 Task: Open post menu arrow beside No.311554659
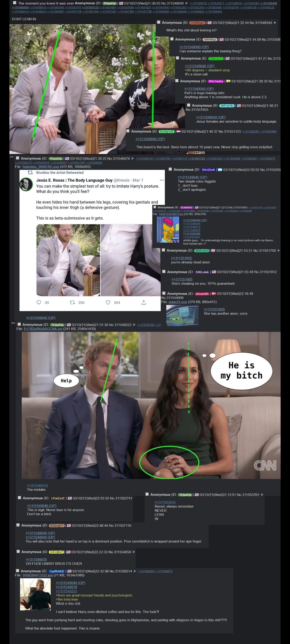coord(134,552)
